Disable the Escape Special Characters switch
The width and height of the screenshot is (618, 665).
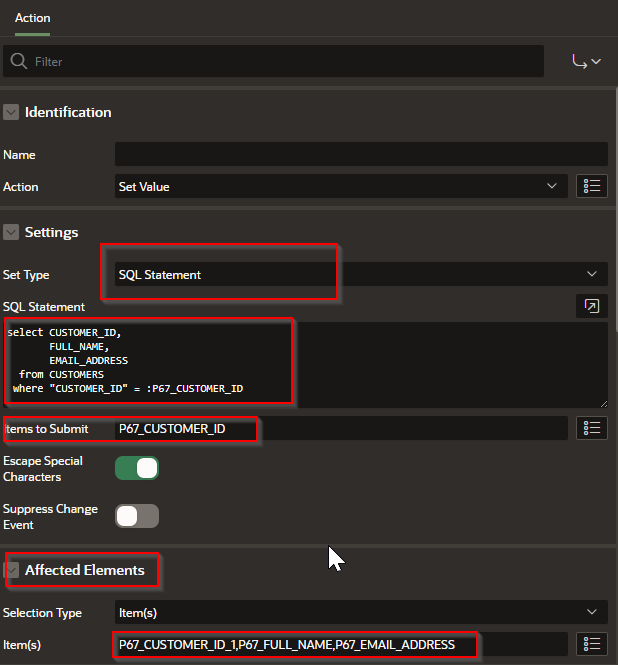[137, 468]
